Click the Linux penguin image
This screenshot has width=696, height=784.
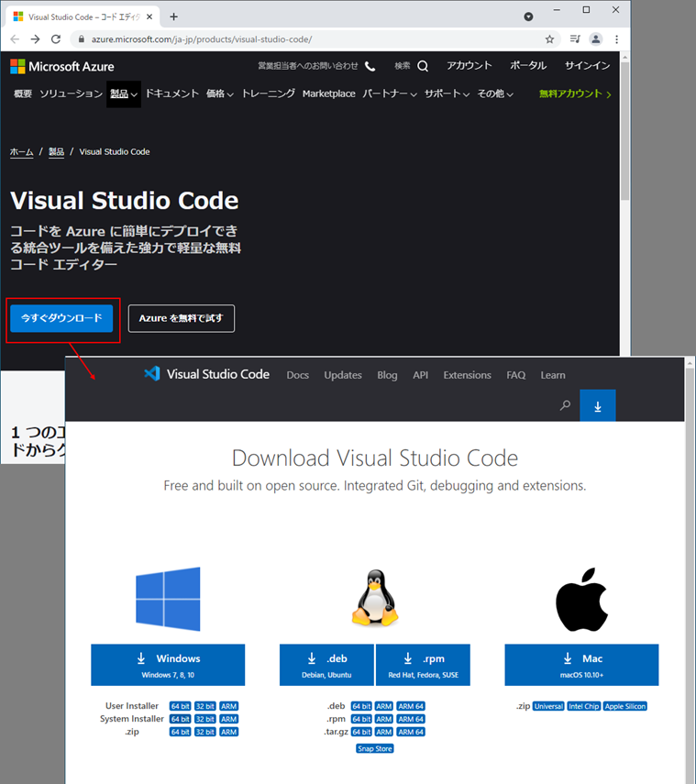[x=375, y=598]
